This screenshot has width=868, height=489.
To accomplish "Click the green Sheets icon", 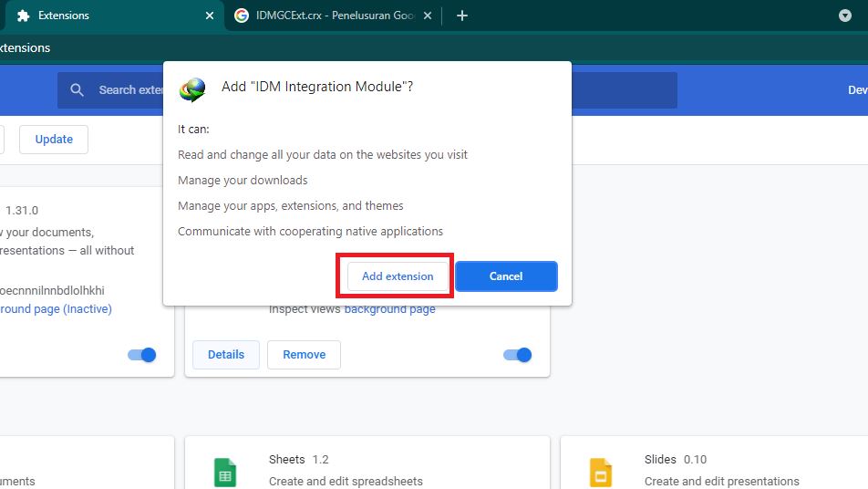I will [x=224, y=473].
